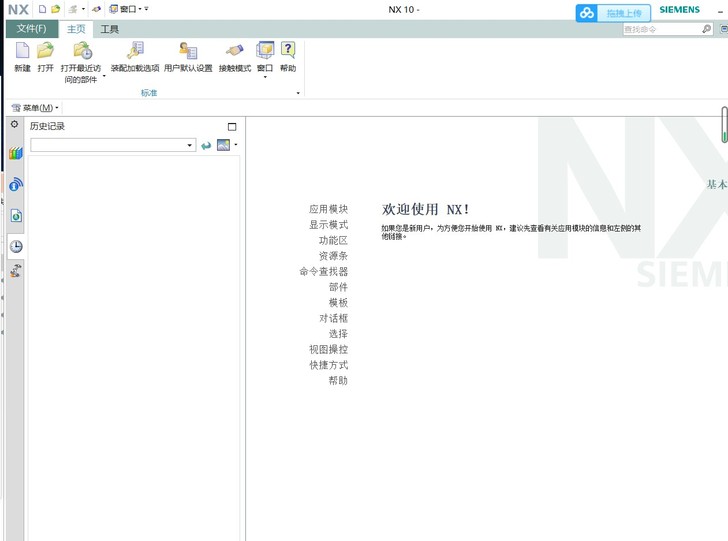This screenshot has width=728, height=541.
Task: Click the 欢迎使用 NX! heading
Action: point(425,209)
